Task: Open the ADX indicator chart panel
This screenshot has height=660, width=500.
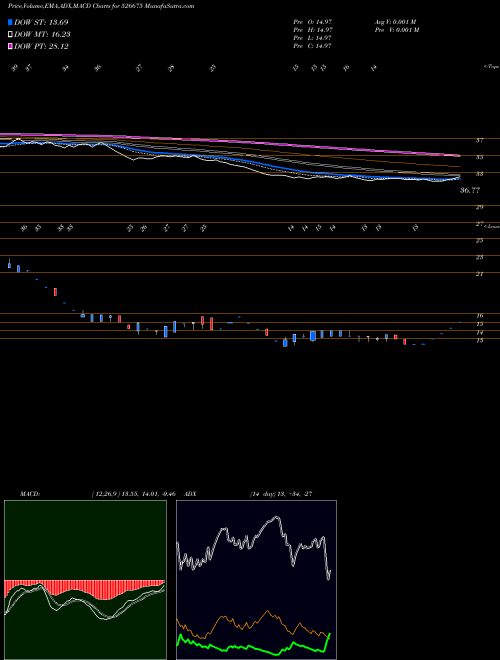Action: tap(256, 580)
